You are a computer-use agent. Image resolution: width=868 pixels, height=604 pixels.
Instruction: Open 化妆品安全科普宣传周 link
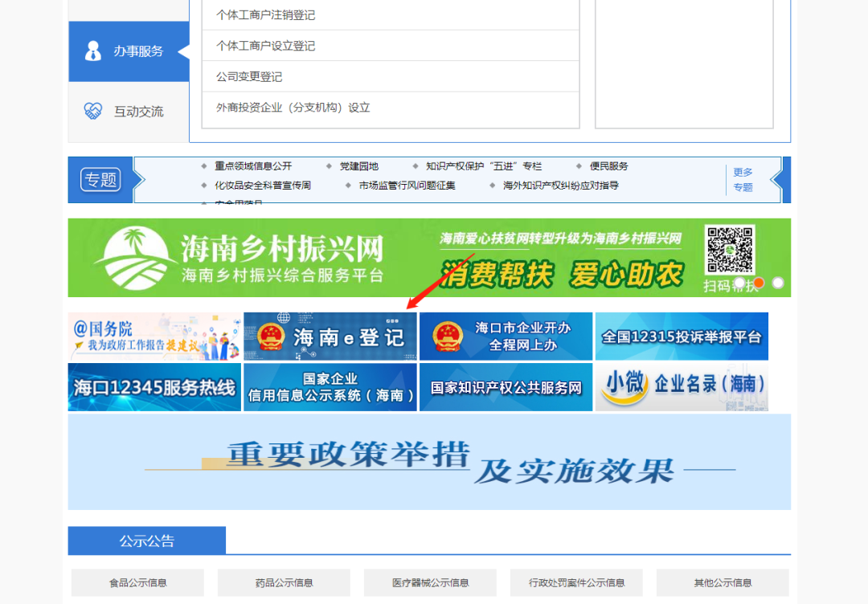pyautogui.click(x=262, y=186)
